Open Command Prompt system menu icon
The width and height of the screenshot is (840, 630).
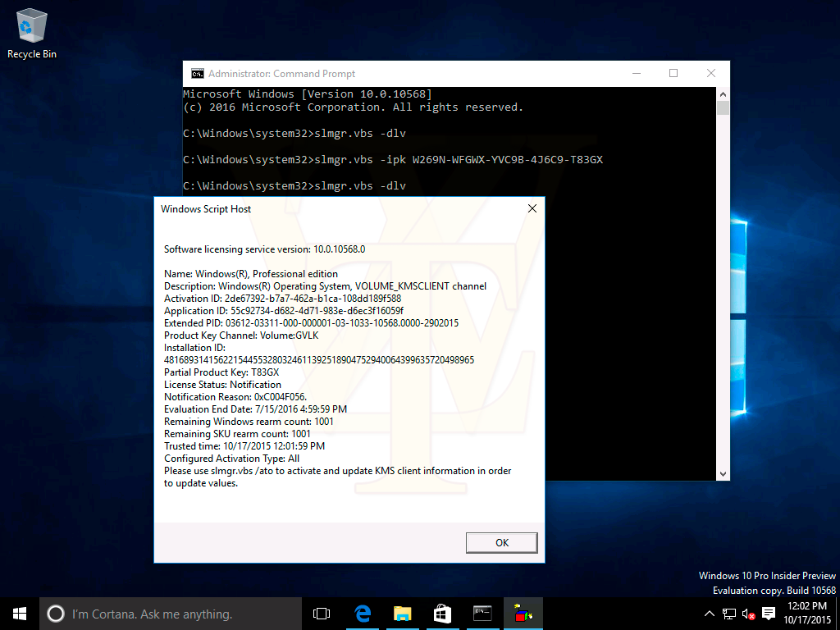click(x=197, y=73)
